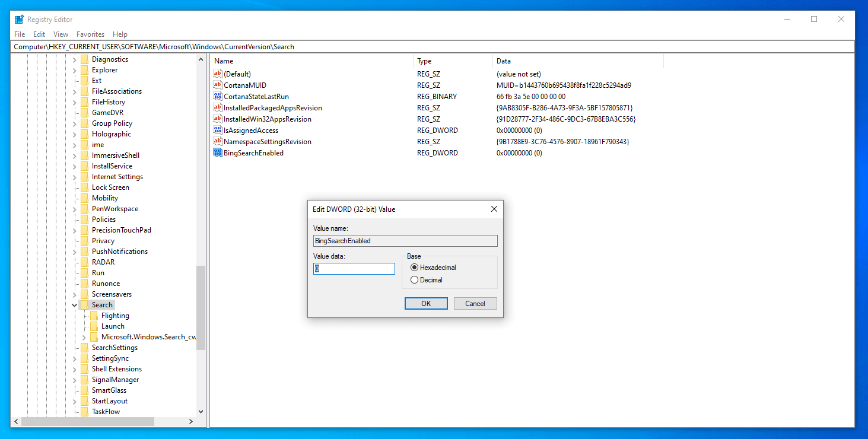Image resolution: width=868 pixels, height=439 pixels.
Task: Expand the FileAssociations key
Action: (75, 91)
